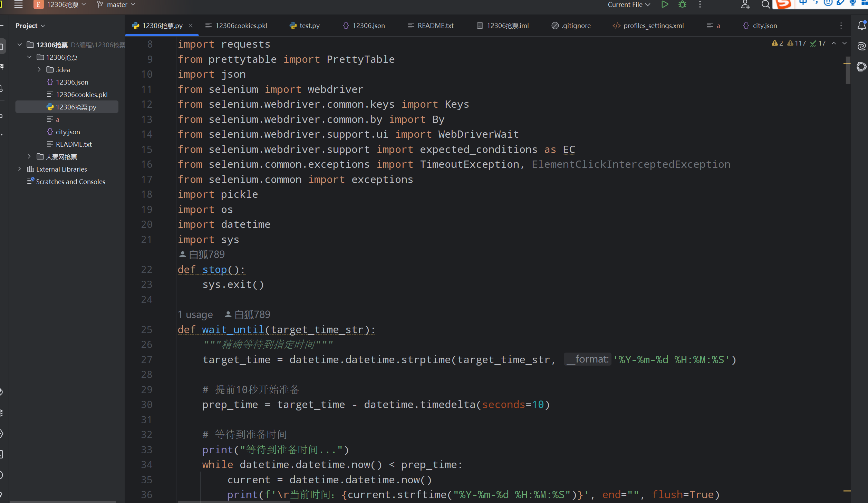Click the project panel horizontal scrollbar
The image size is (868, 503).
click(x=62, y=502)
